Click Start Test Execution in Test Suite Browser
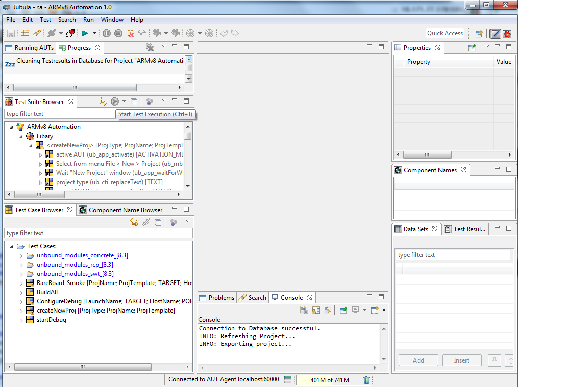Image resolution: width=588 pixels, height=387 pixels. coord(115,101)
